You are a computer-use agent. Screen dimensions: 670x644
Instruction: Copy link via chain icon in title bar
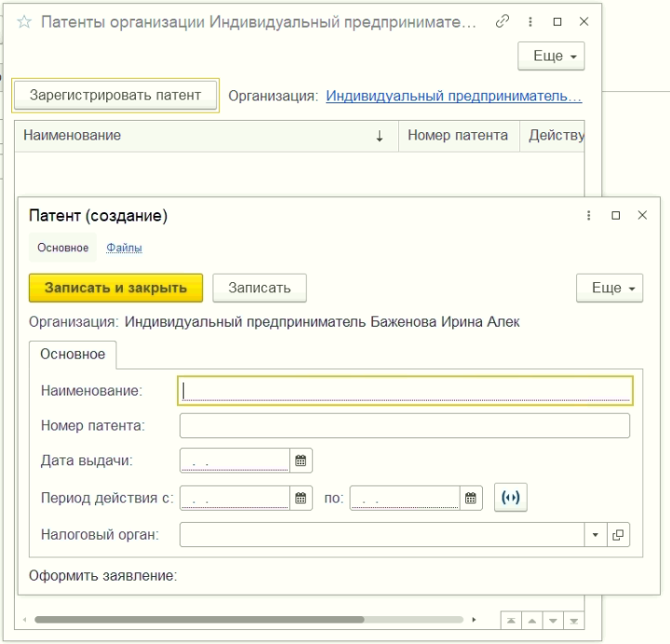point(502,21)
